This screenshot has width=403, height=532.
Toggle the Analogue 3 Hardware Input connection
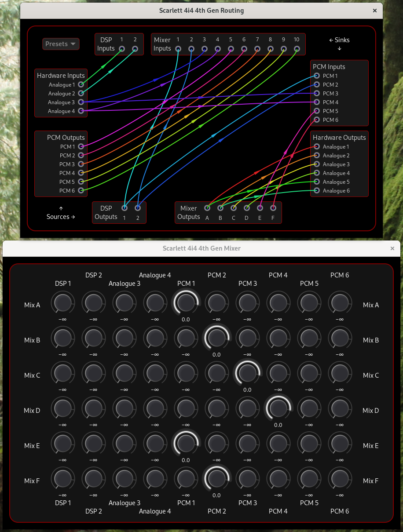(81, 102)
